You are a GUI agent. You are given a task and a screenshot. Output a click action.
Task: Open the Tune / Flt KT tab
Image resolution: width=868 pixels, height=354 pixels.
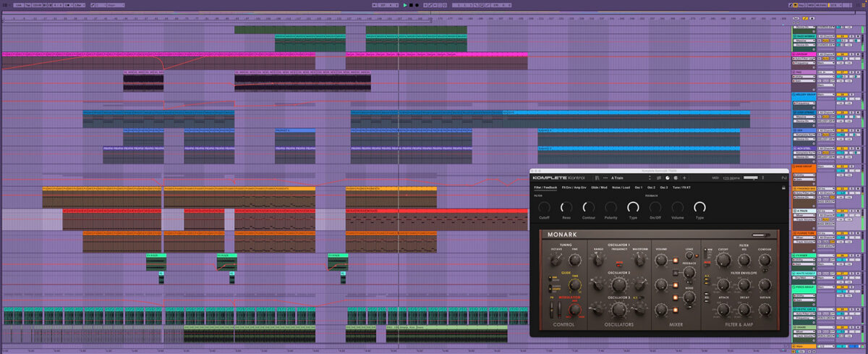coord(681,187)
